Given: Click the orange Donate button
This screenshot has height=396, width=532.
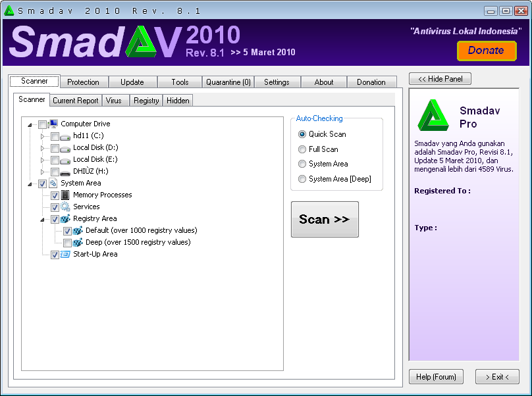Looking at the screenshot, I should [x=486, y=51].
